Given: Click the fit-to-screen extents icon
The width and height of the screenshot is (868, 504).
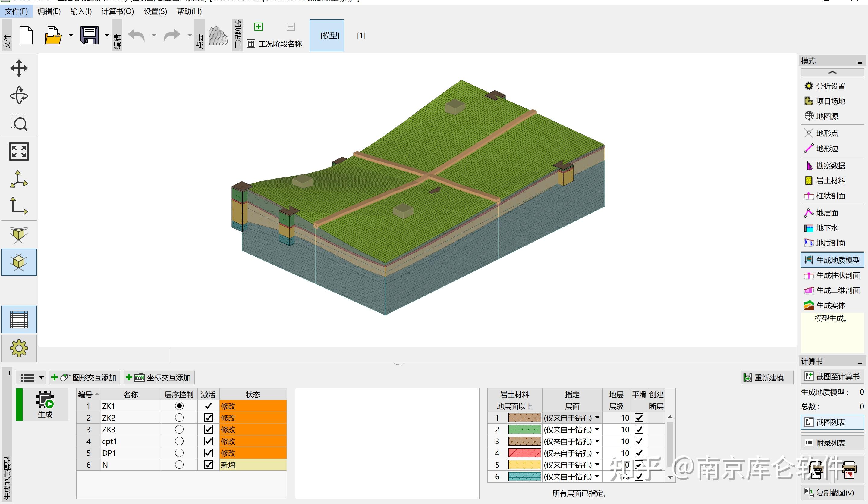Looking at the screenshot, I should pos(19,152).
